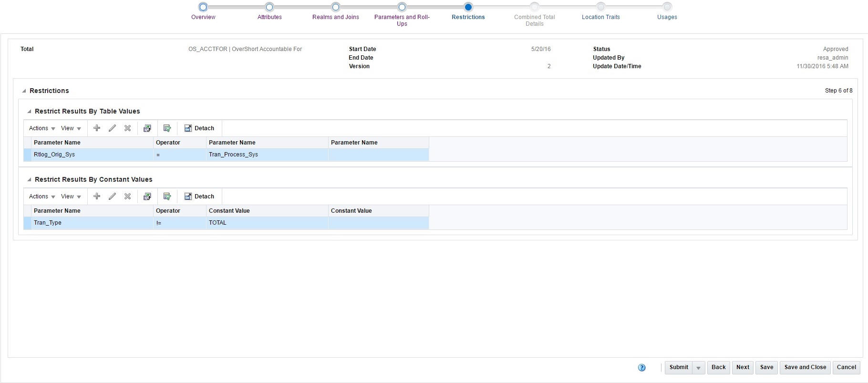Click the Tran_Process_Sys cell

(267, 155)
